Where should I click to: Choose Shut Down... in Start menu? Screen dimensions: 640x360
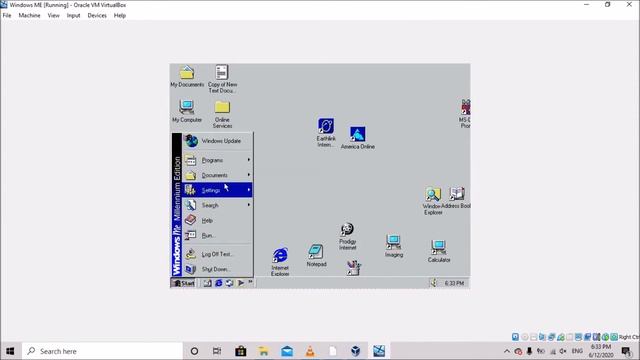218,269
